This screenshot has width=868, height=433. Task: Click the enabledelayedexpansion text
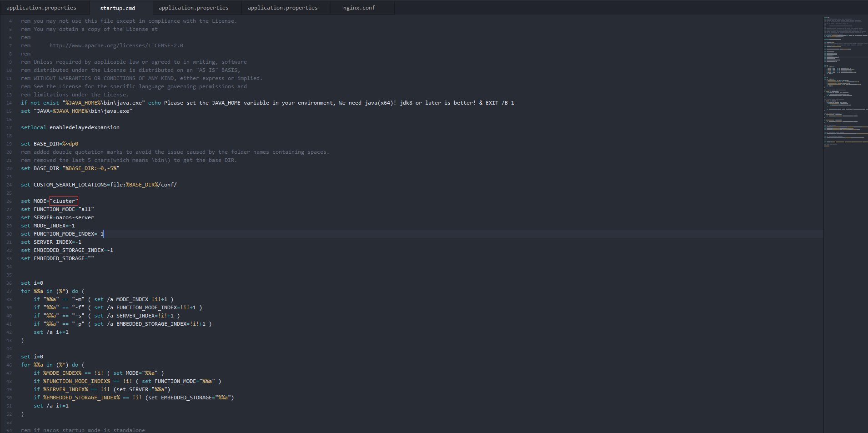(x=84, y=127)
